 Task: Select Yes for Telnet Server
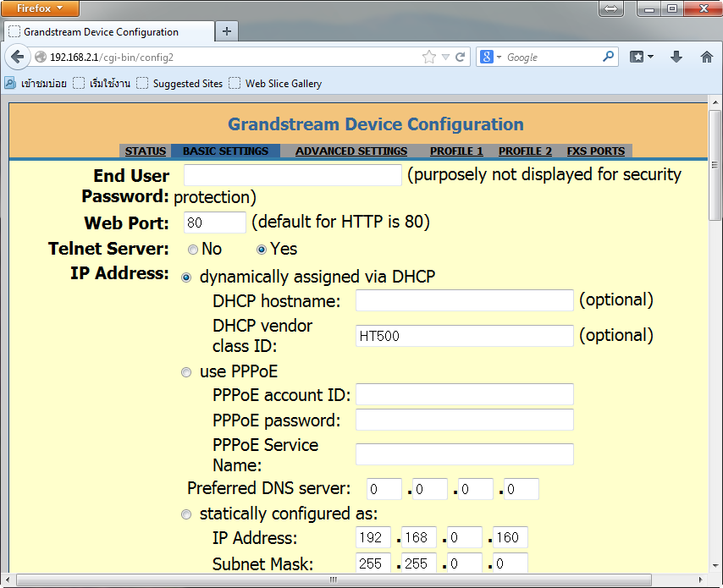click(262, 250)
